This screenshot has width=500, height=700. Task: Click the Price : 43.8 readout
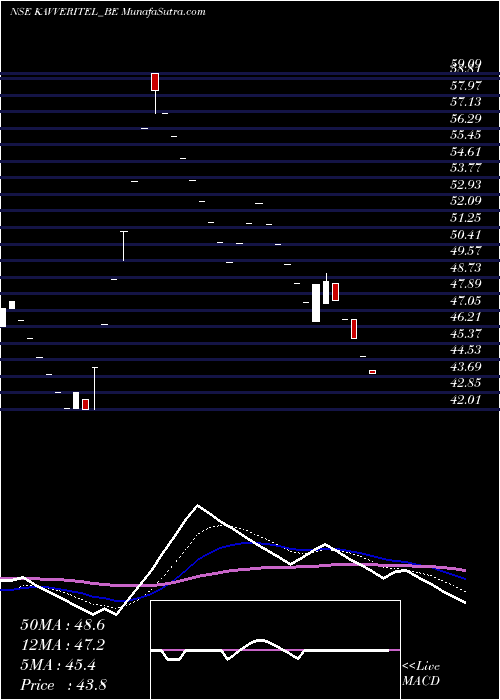click(63, 685)
